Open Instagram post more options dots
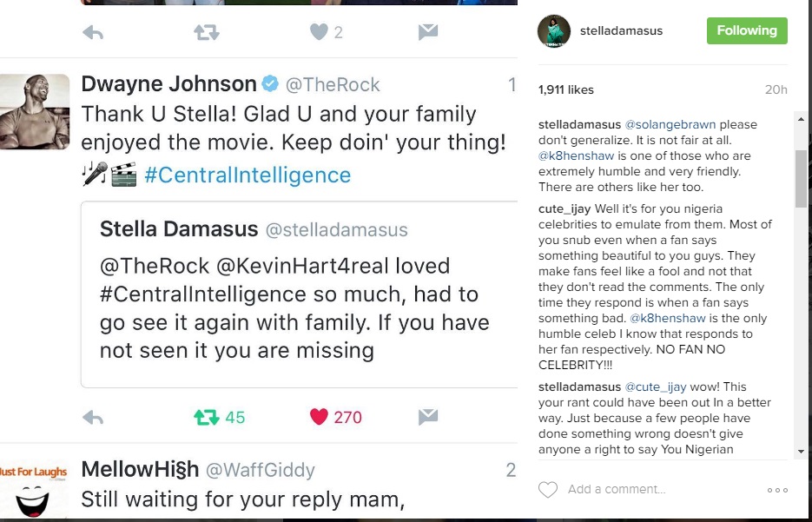 click(x=777, y=490)
